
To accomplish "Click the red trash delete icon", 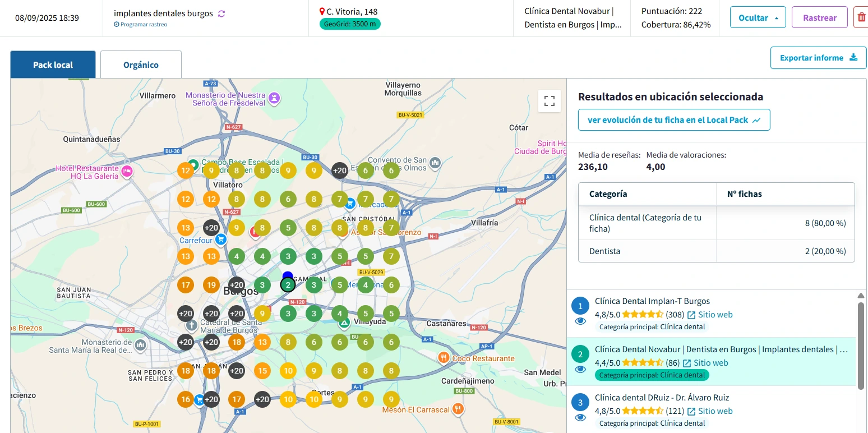I will (861, 17).
